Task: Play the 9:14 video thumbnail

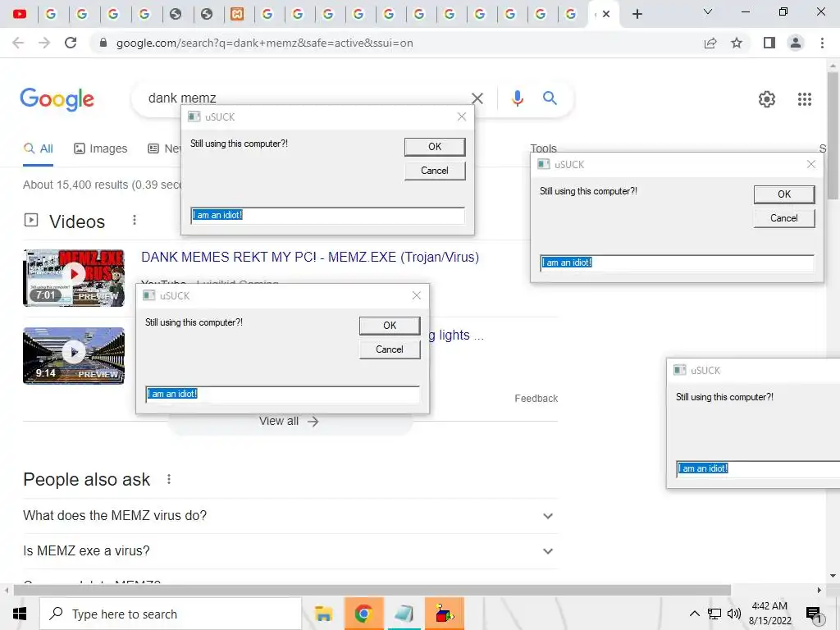Action: (74, 356)
